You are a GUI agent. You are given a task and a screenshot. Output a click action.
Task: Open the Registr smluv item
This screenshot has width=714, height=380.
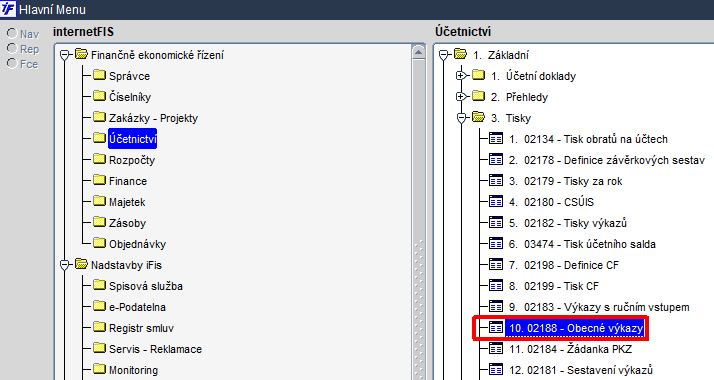pyautogui.click(x=141, y=328)
